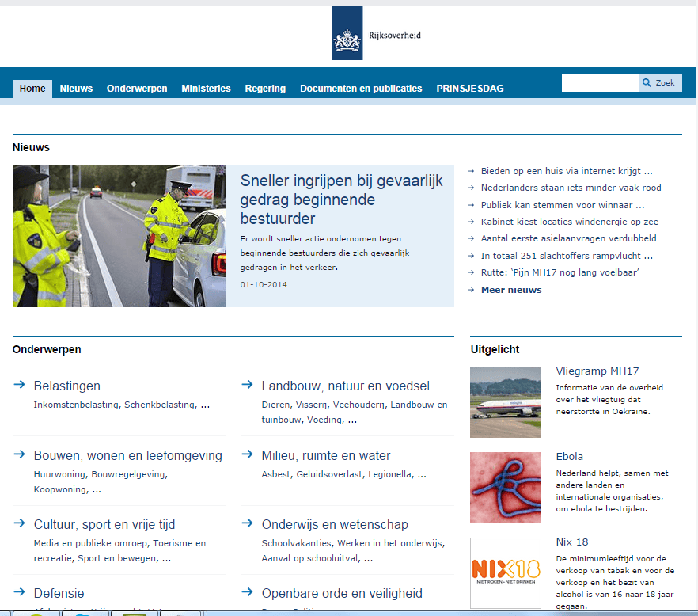Click arrow icon beside Onderwijs en wetenschap
This screenshot has height=616, width=698.
click(x=247, y=523)
